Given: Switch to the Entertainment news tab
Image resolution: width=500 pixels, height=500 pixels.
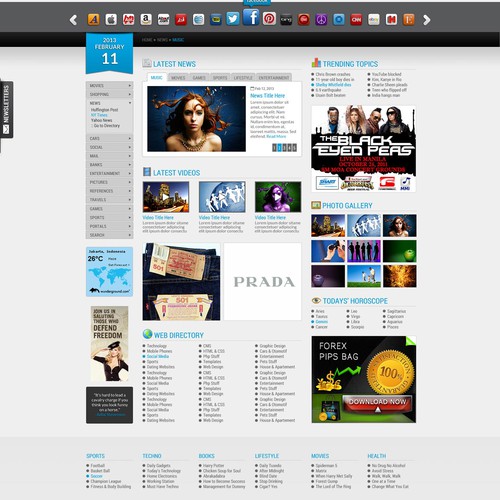Looking at the screenshot, I should pyautogui.click(x=274, y=78).
